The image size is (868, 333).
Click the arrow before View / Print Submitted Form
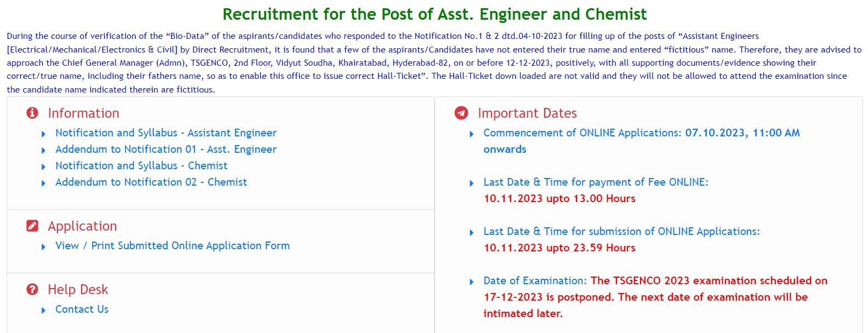coord(43,246)
